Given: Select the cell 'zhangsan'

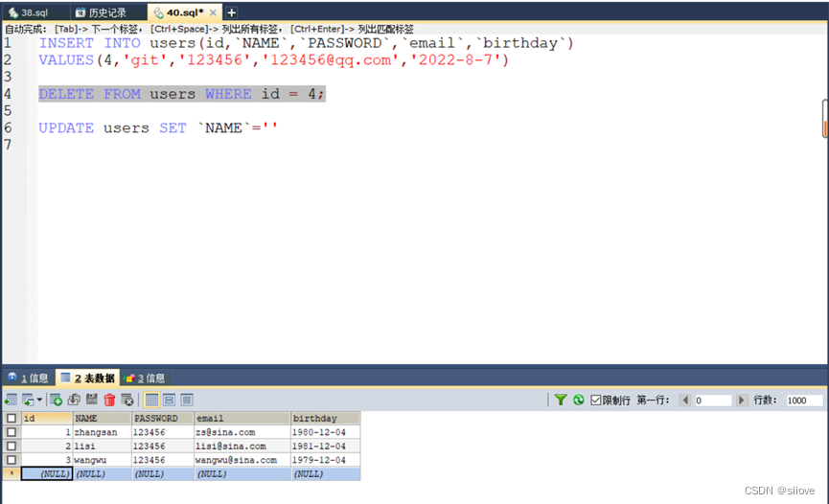Looking at the screenshot, I should [102, 432].
